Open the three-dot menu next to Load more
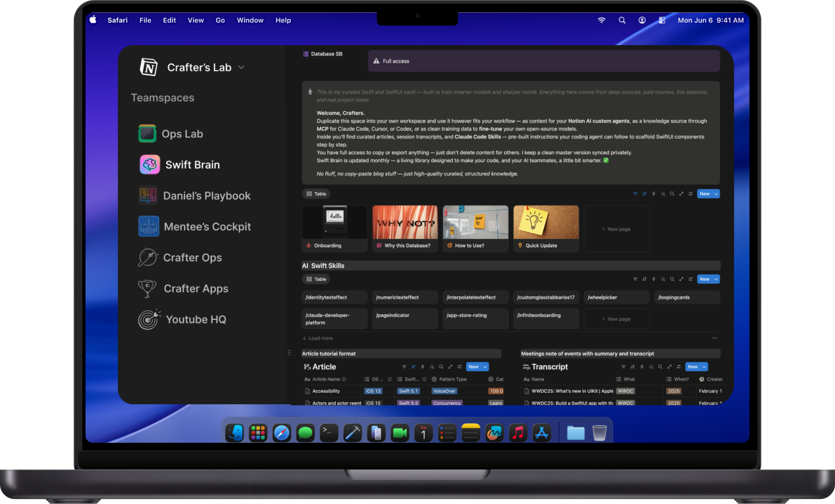 [715, 338]
